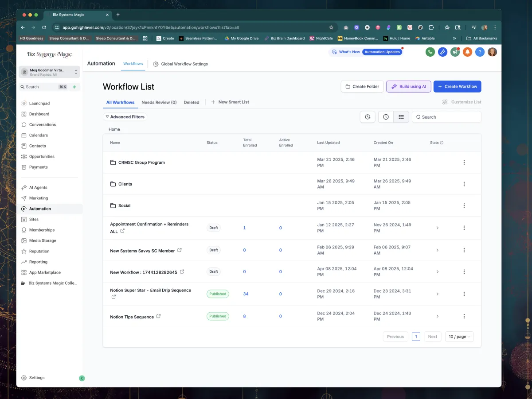Go to Calendars in sidebar
532x399 pixels.
pos(38,135)
